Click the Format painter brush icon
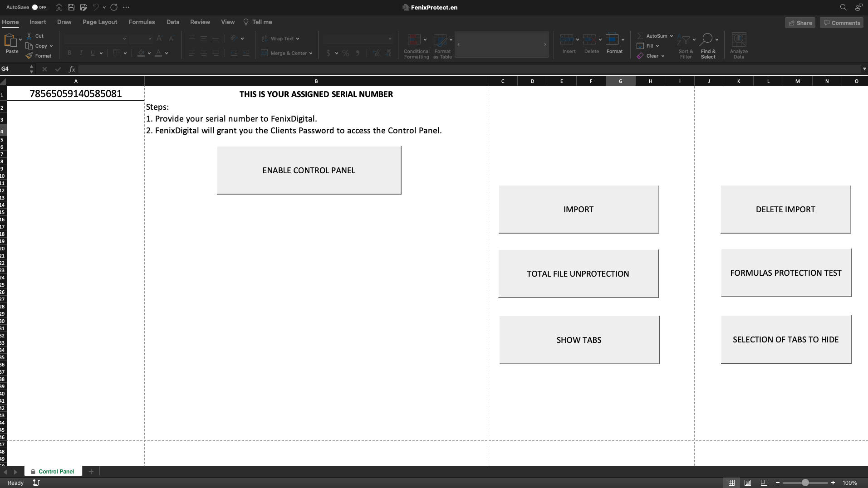Viewport: 868px width, 488px height. click(x=29, y=56)
